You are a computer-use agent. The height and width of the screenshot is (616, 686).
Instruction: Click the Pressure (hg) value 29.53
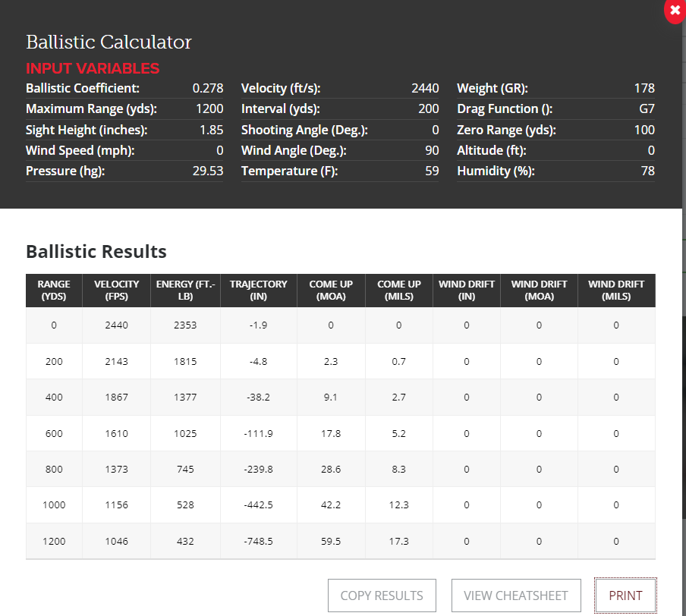[208, 171]
